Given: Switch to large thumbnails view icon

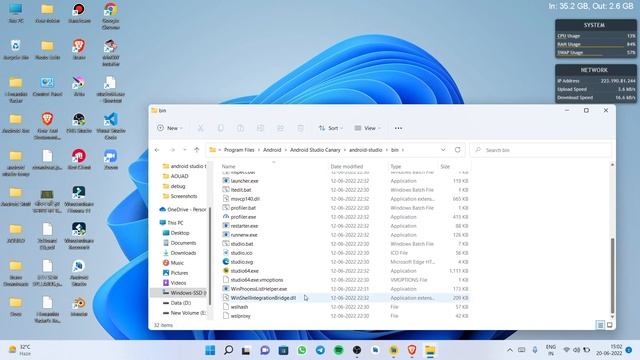Looking at the screenshot, I should coord(609,325).
